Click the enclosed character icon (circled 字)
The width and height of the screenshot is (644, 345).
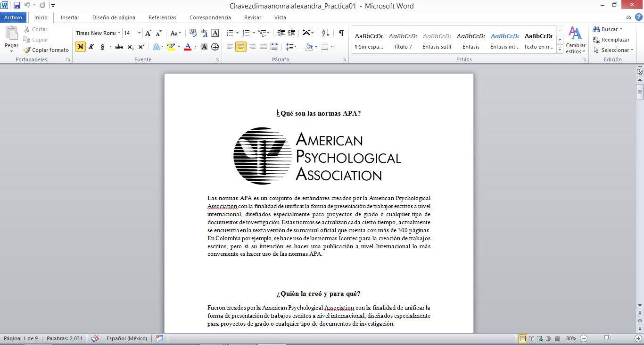point(215,47)
